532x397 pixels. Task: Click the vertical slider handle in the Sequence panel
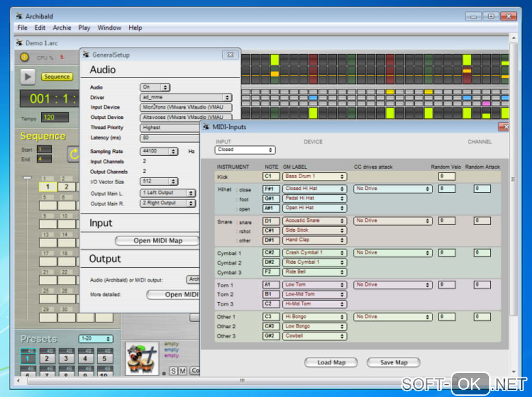coord(27,178)
